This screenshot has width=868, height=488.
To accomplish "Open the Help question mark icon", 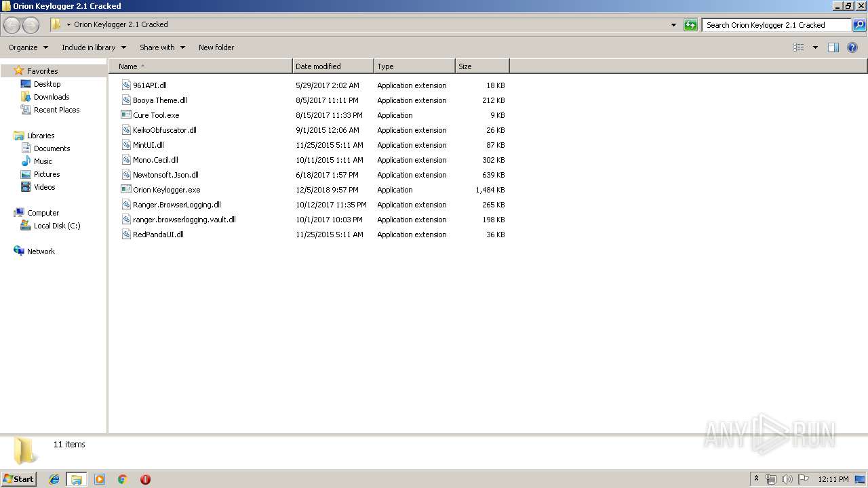I will (x=852, y=47).
